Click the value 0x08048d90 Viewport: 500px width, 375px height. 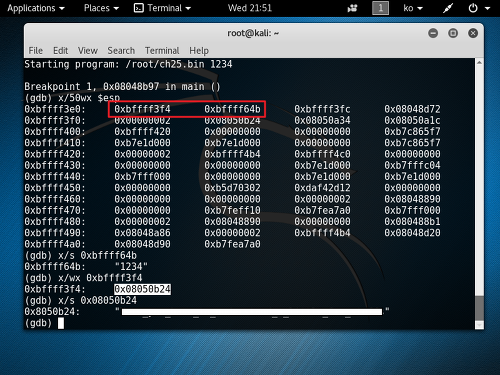[x=142, y=244]
